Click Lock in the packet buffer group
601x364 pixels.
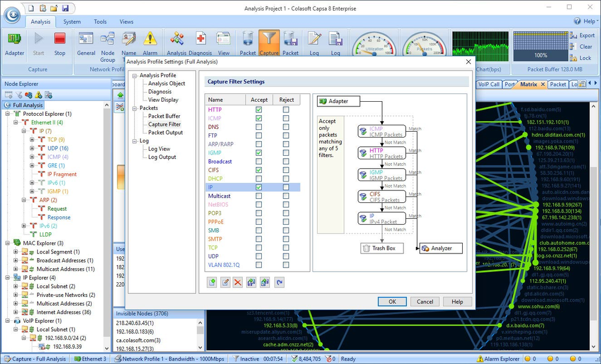[580, 58]
